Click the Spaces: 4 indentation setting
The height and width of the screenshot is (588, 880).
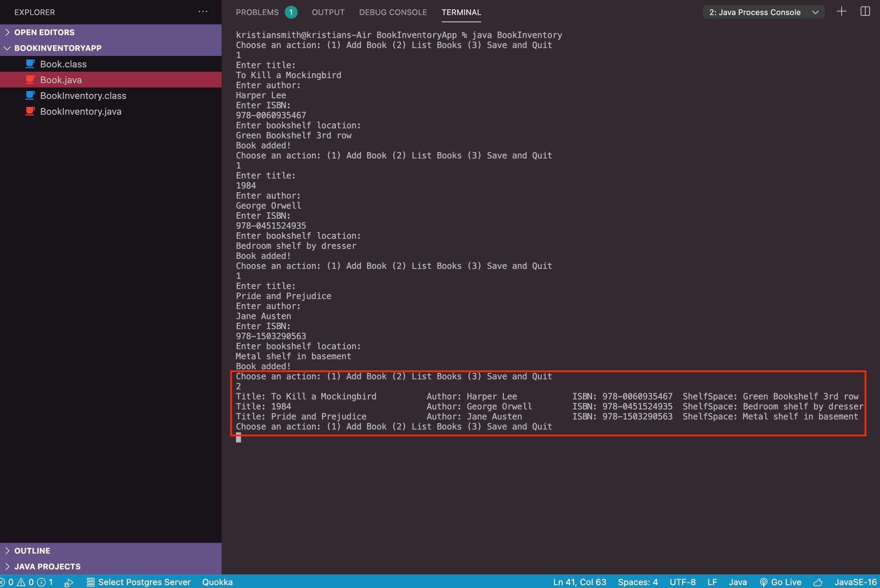(x=638, y=582)
